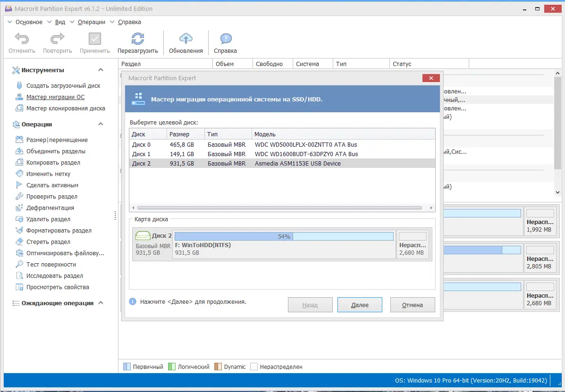Collapse the Инструменты section chevron
Screen dimensions: 565x392
[101, 70]
